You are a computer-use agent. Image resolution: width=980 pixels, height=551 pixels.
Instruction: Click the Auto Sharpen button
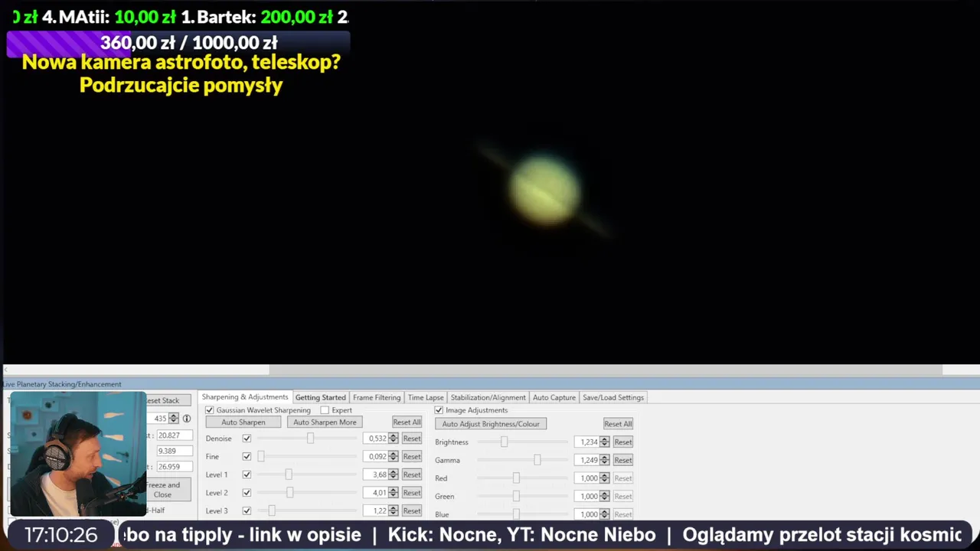pyautogui.click(x=243, y=422)
